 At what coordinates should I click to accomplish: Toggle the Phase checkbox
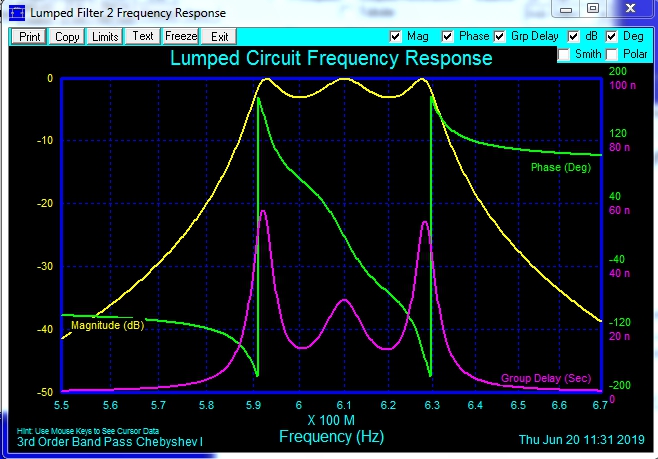[447, 37]
